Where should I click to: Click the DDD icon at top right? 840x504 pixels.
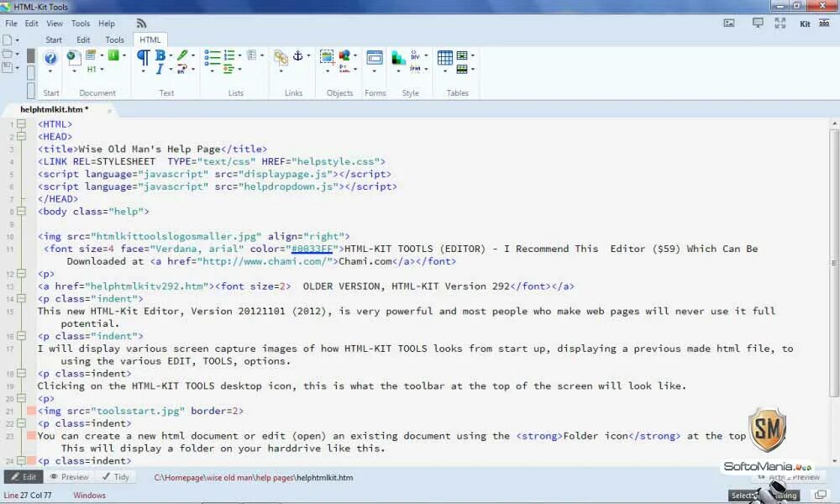pos(825,23)
